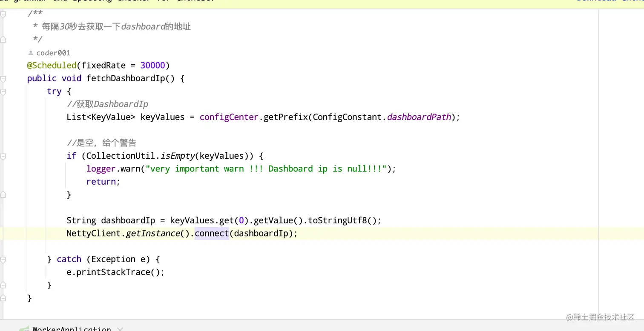Click the toStringUtf8 method call
Image resolution: width=644 pixels, height=331 pixels.
pos(338,220)
